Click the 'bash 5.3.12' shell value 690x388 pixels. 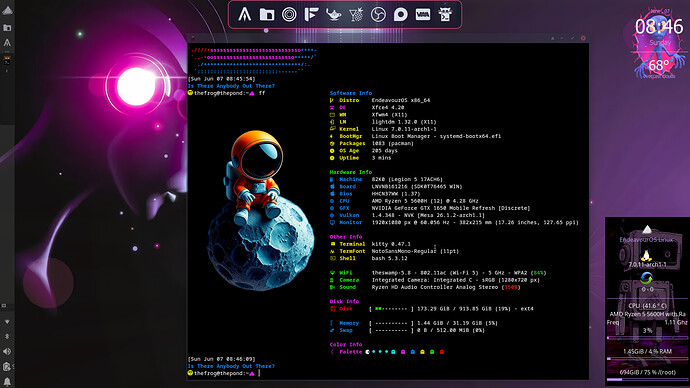point(389,258)
